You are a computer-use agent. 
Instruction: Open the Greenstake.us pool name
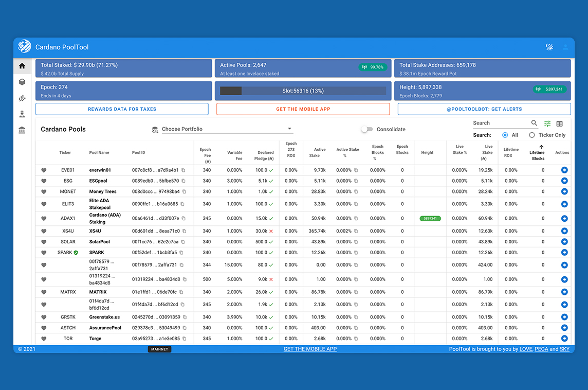tap(104, 317)
